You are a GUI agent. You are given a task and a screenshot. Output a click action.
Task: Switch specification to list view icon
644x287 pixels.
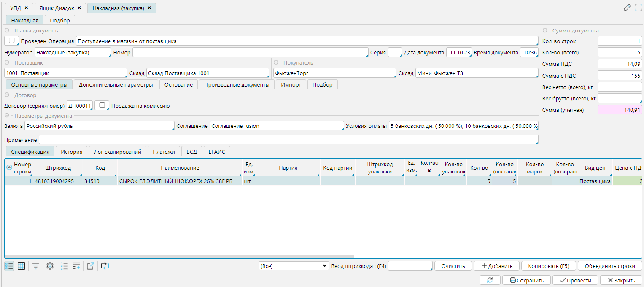point(9,266)
